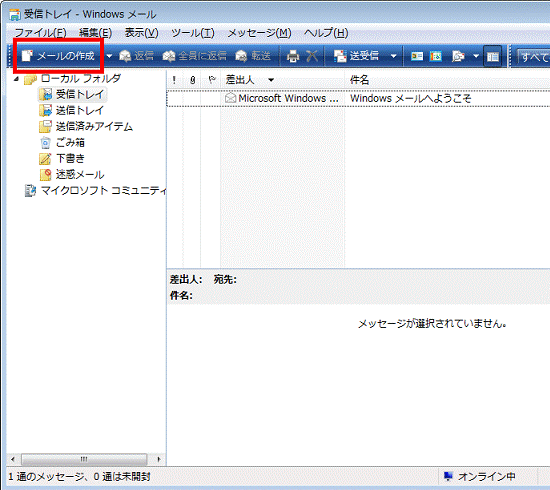Screen dimensions: 550x490
Task: Toggle the folder list pane icon
Action: tap(492, 56)
